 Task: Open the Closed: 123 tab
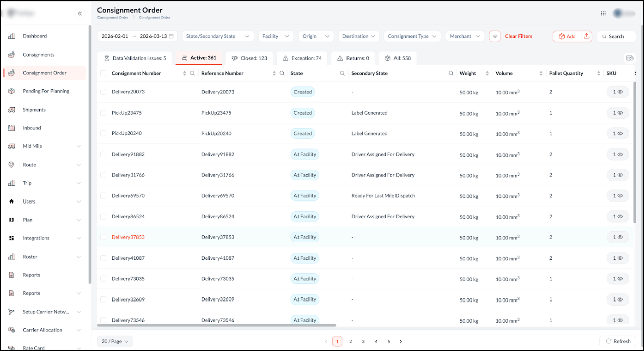(x=250, y=58)
